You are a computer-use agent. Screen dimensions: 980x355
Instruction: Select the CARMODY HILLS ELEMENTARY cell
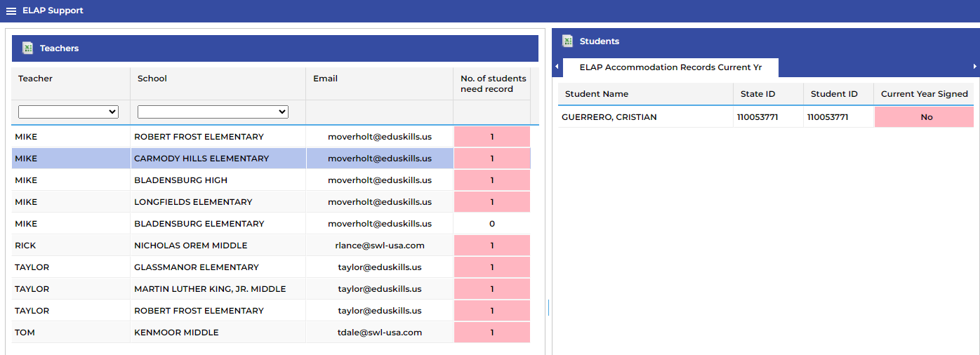click(x=218, y=159)
